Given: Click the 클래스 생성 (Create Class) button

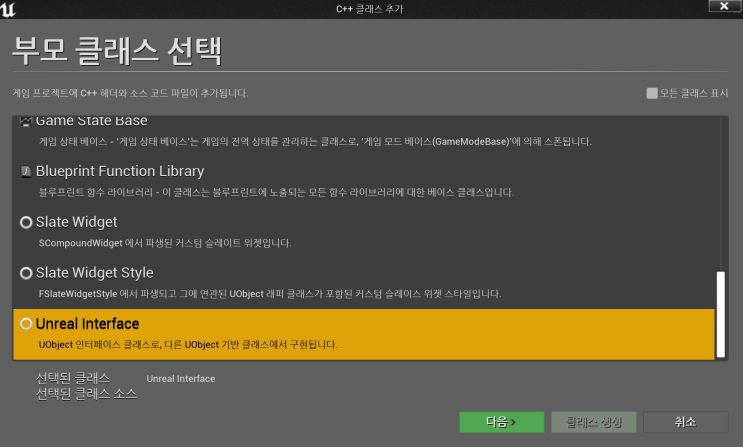Looking at the screenshot, I should pyautogui.click(x=594, y=422).
